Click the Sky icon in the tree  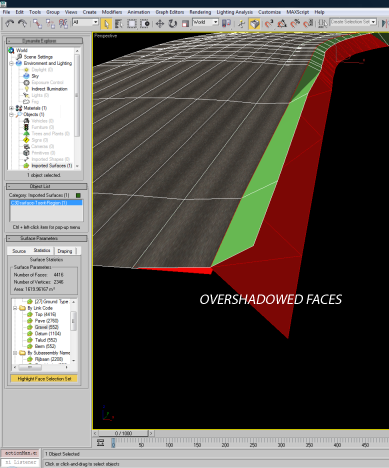click(26, 76)
